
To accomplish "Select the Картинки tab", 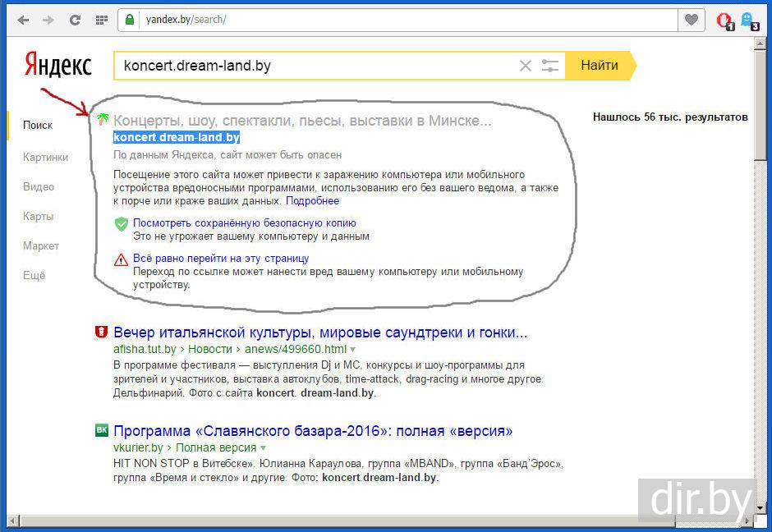I will pos(45,157).
